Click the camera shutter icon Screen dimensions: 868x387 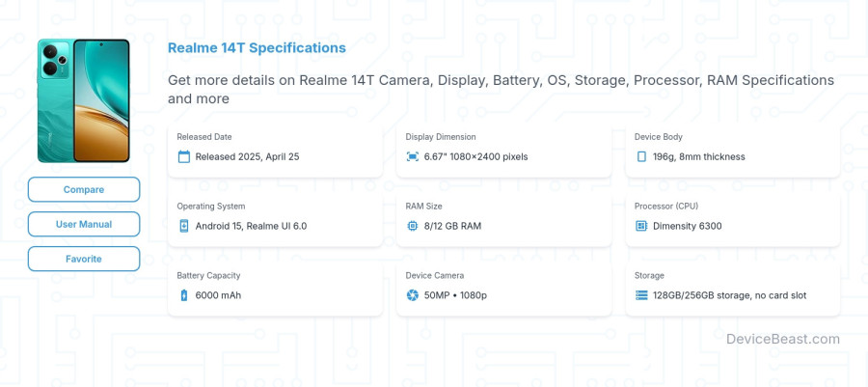[413, 295]
